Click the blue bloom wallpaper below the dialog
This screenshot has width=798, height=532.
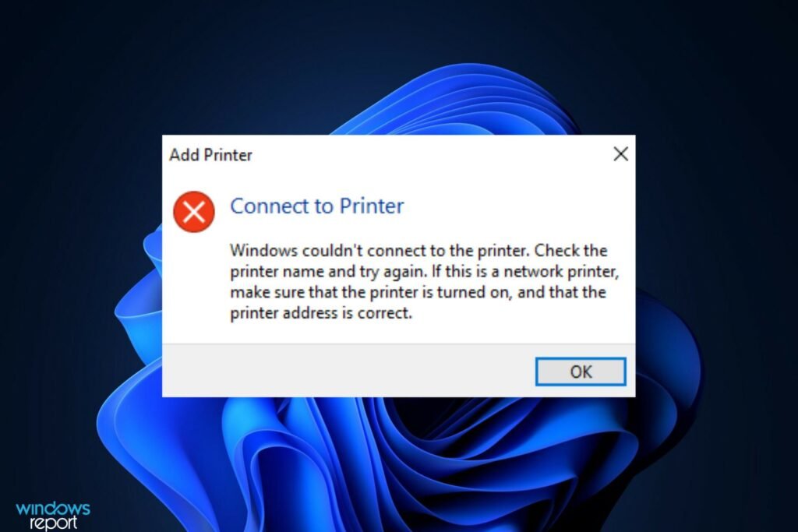tap(397, 458)
